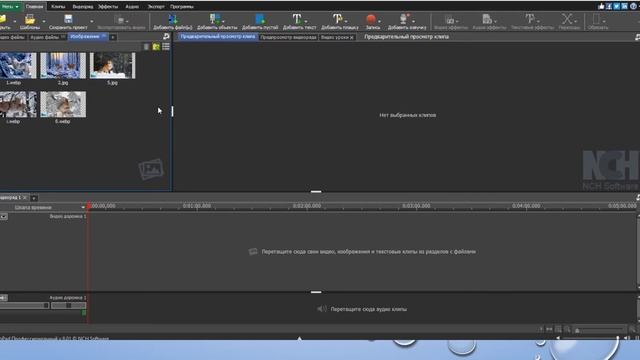
Task: Adjust the Аудио дорожка 1 pan slider
Action: point(69,305)
